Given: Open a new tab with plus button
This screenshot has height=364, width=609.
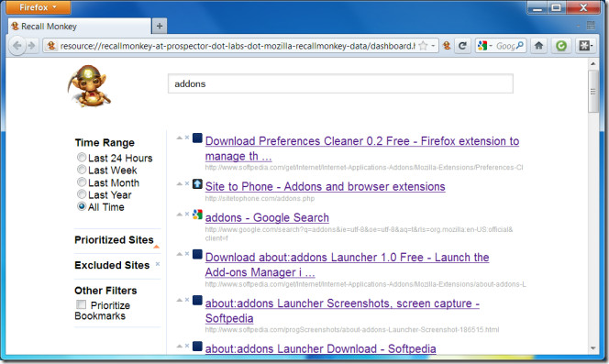Looking at the screenshot, I should click(x=160, y=27).
